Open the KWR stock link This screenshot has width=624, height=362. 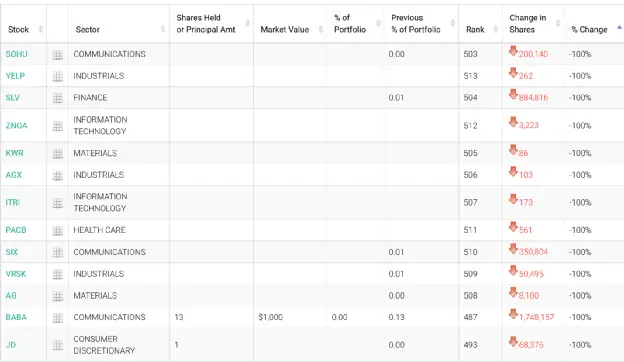point(14,153)
